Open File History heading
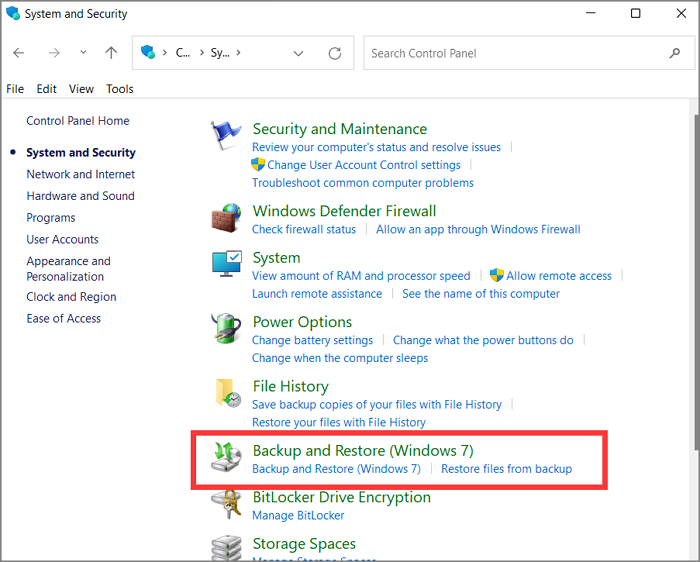 click(291, 387)
